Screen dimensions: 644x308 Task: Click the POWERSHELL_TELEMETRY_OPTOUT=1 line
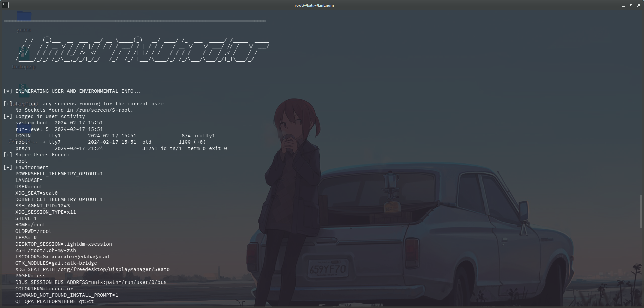tap(59, 174)
